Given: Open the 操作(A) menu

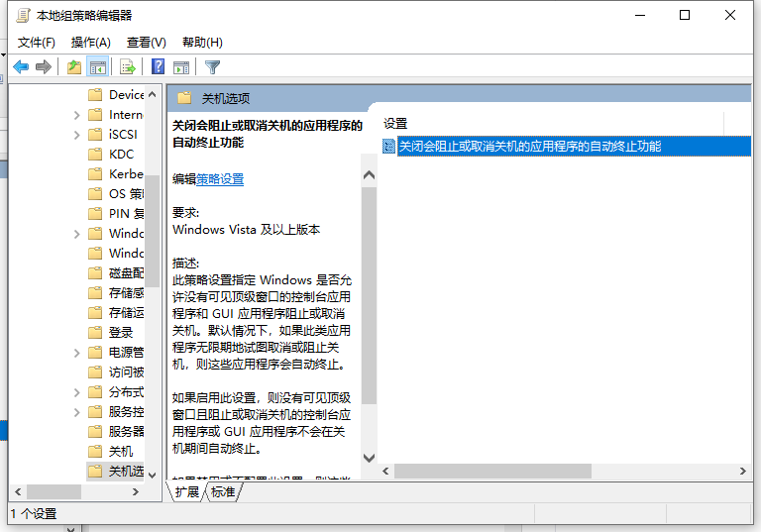Looking at the screenshot, I should [91, 43].
